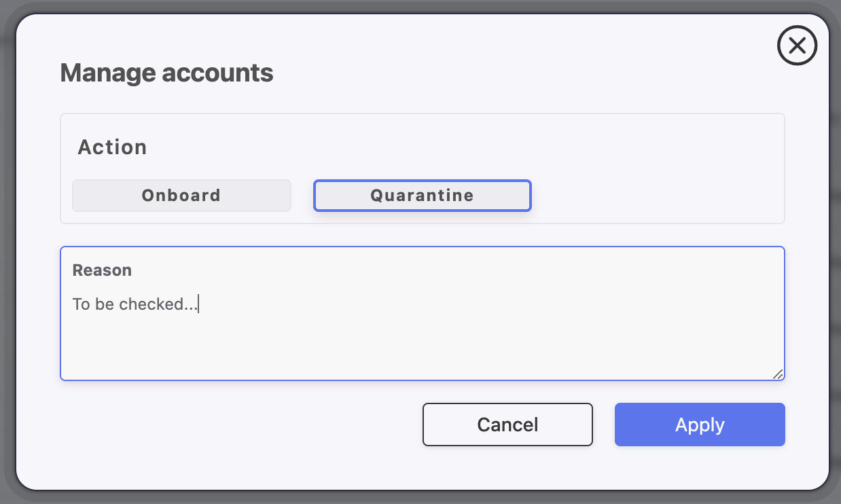Apply the selected account action

point(700,425)
